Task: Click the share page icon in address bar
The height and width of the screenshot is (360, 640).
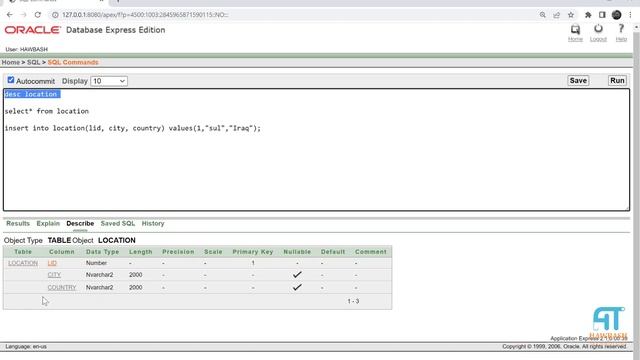Action: (556, 15)
